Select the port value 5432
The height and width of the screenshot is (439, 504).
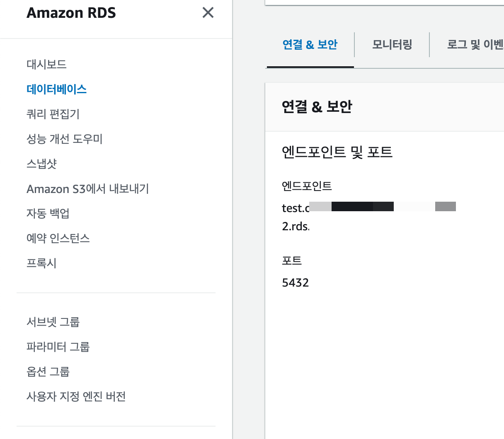(x=296, y=283)
